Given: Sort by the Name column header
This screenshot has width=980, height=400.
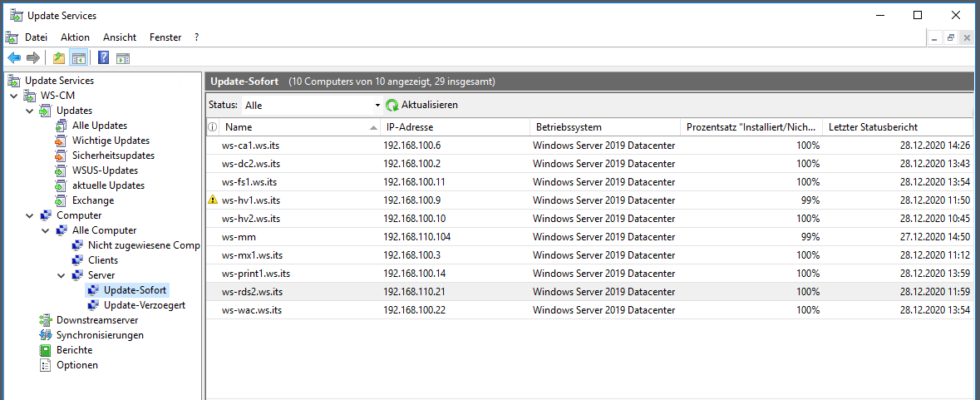Looking at the screenshot, I should tap(300, 127).
